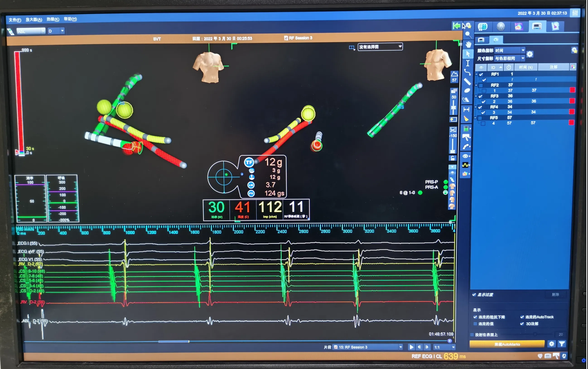Open the catheter tool menu in the toolbar
The height and width of the screenshot is (369, 588).
[x=466, y=147]
